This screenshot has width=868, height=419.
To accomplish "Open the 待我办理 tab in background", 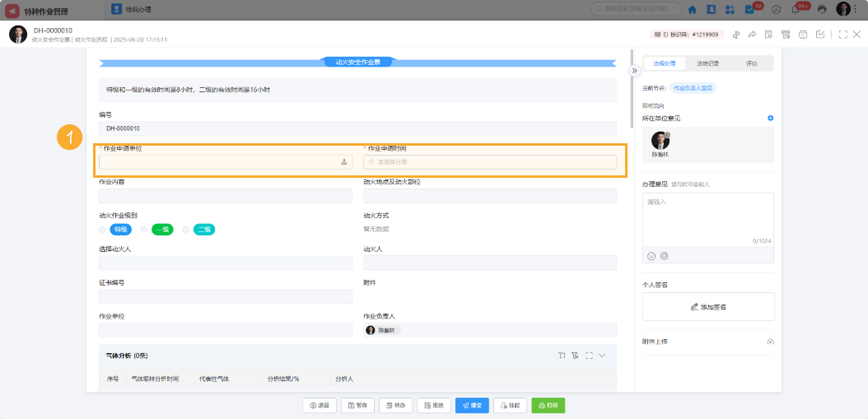I will click(132, 9).
